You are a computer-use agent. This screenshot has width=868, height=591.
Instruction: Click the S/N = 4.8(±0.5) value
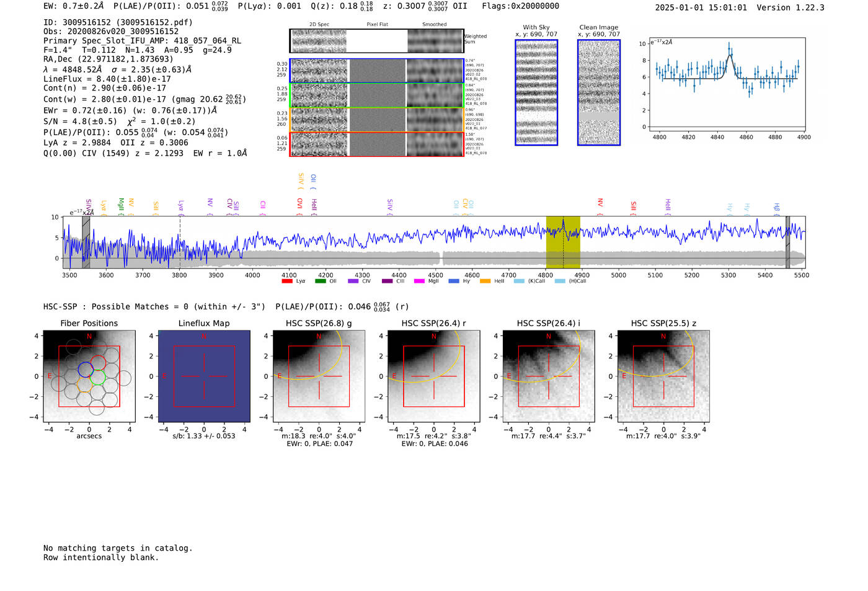coord(80,122)
